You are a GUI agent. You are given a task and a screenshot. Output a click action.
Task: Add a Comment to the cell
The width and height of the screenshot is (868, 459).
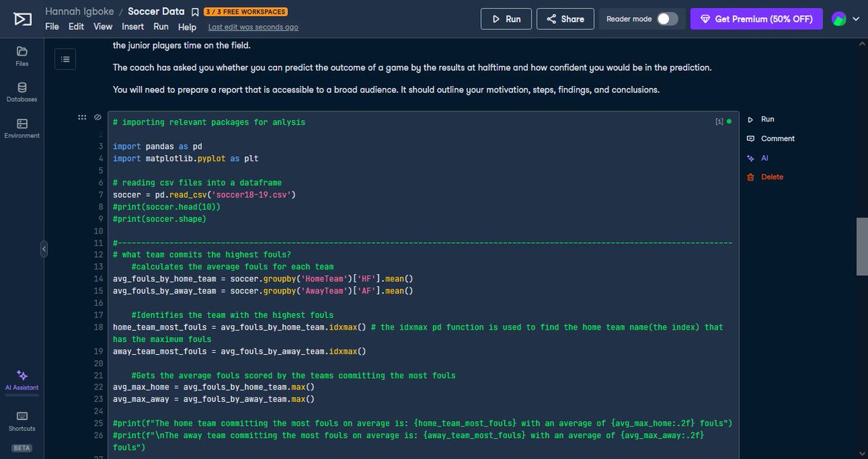pos(770,139)
